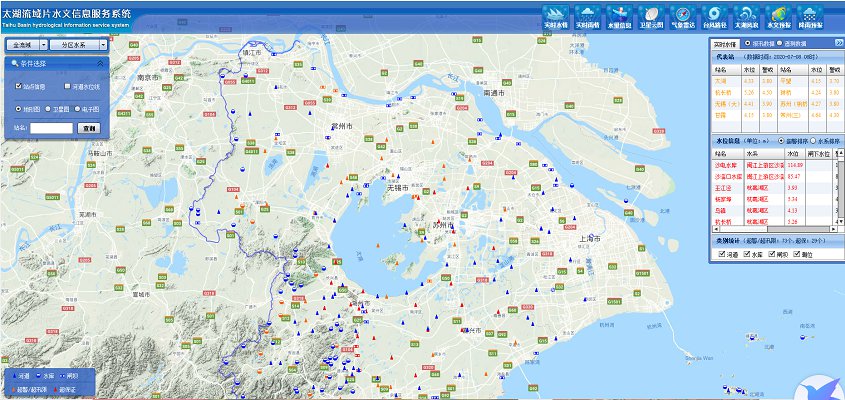Select the 卫星图 satellite map radio
The image size is (845, 400).
(x=48, y=108)
